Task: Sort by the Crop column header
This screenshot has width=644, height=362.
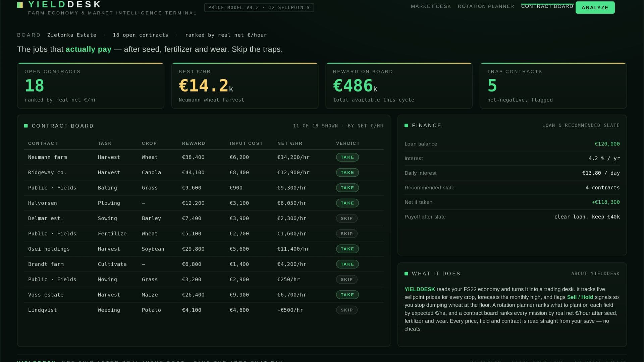Action: coord(149,143)
